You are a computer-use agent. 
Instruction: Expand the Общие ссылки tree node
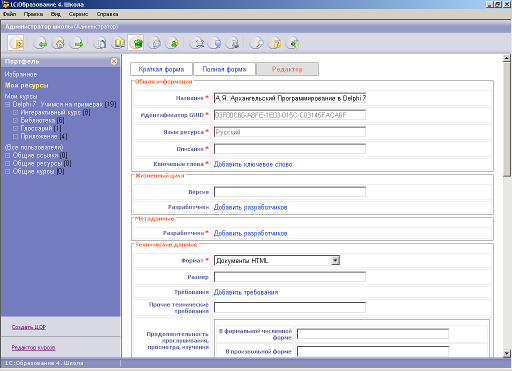pos(8,155)
